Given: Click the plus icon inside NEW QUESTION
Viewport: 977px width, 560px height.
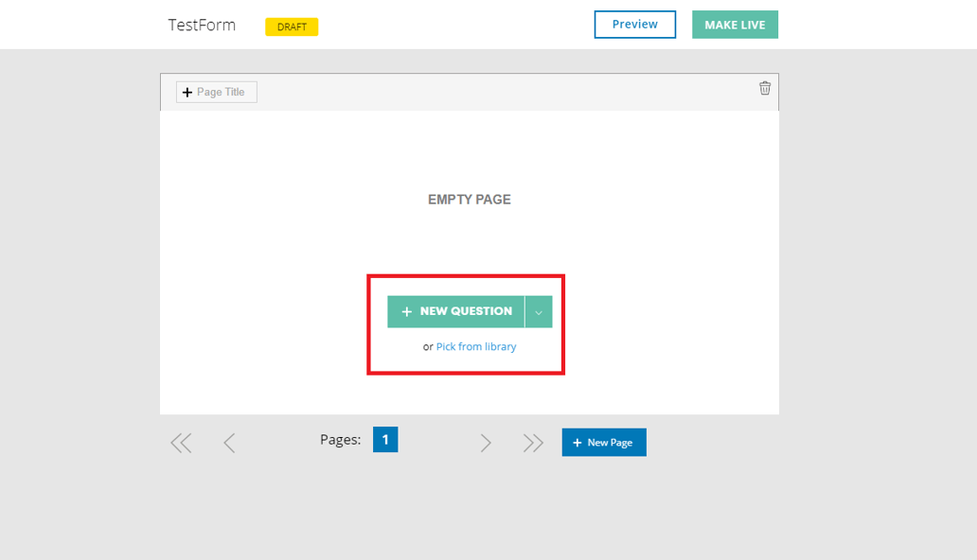Looking at the screenshot, I should click(x=407, y=311).
